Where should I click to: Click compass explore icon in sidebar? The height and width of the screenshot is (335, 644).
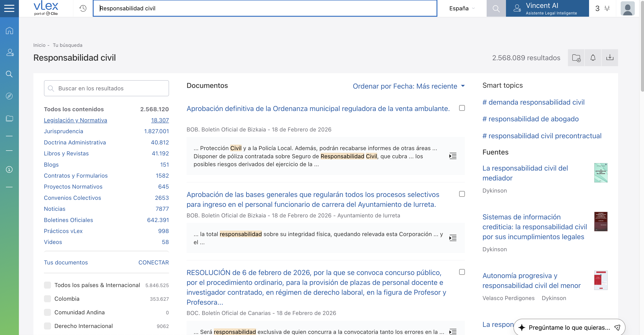coord(9,96)
